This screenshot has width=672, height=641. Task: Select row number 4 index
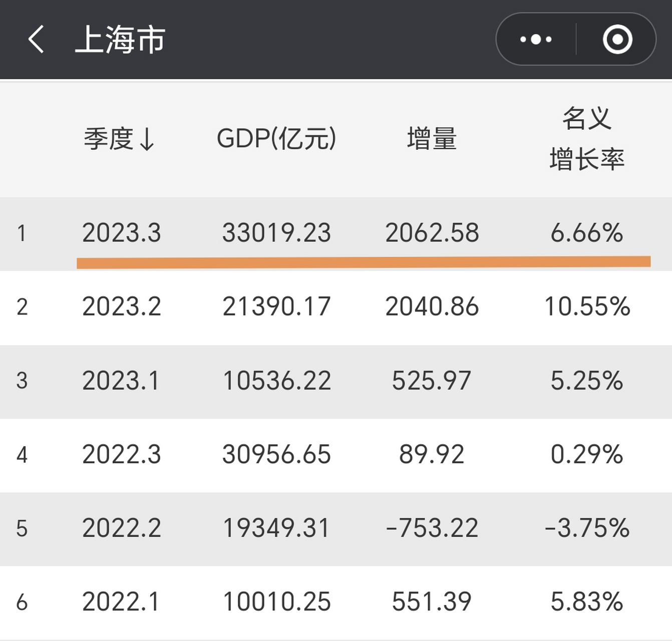coord(22,455)
